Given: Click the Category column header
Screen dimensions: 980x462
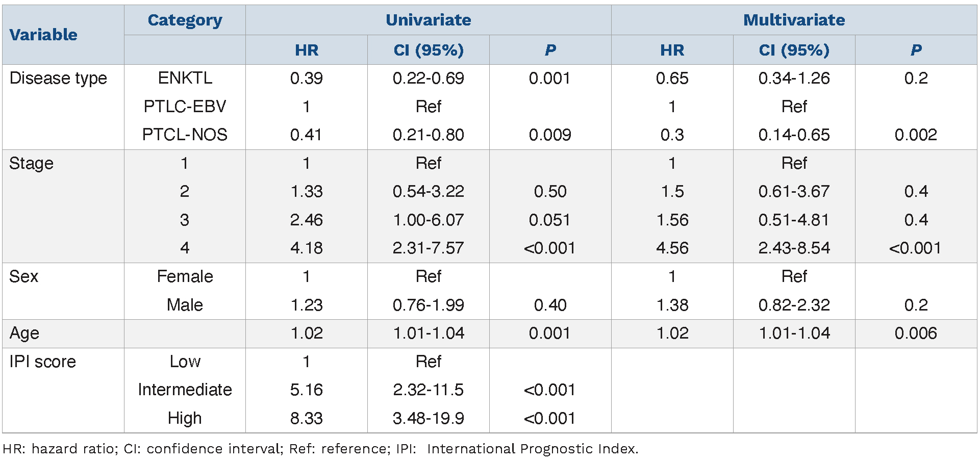Looking at the screenshot, I should [185, 20].
